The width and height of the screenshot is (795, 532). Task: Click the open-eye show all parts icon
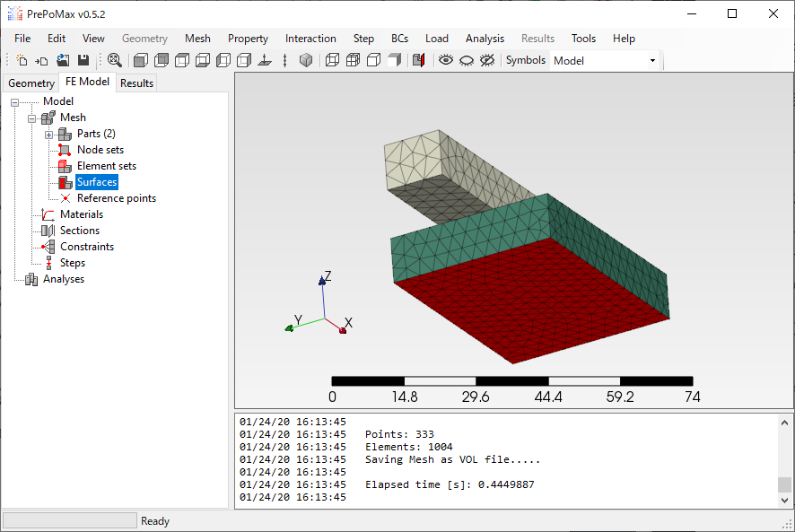pos(445,60)
